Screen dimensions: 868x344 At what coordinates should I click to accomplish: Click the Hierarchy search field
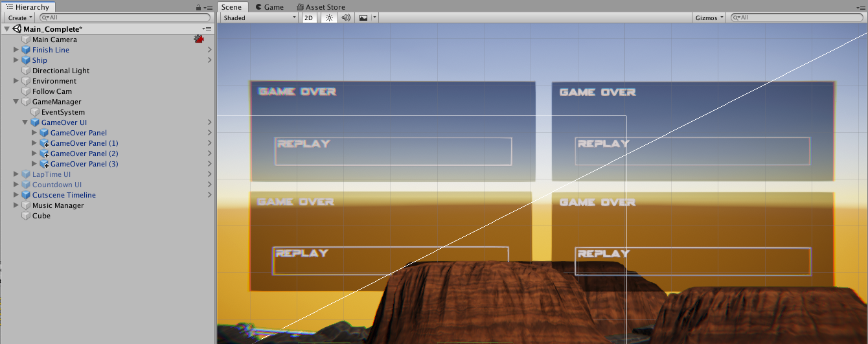125,17
